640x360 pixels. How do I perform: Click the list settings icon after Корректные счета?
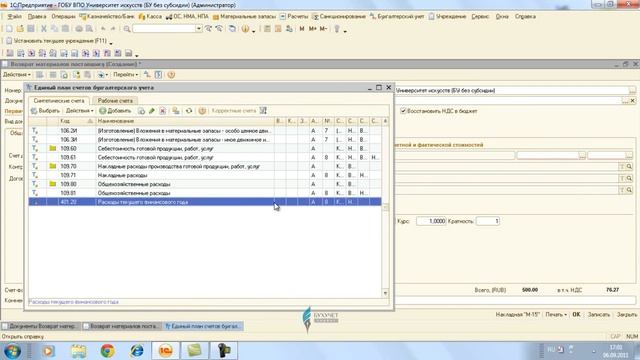pyautogui.click(x=263, y=111)
